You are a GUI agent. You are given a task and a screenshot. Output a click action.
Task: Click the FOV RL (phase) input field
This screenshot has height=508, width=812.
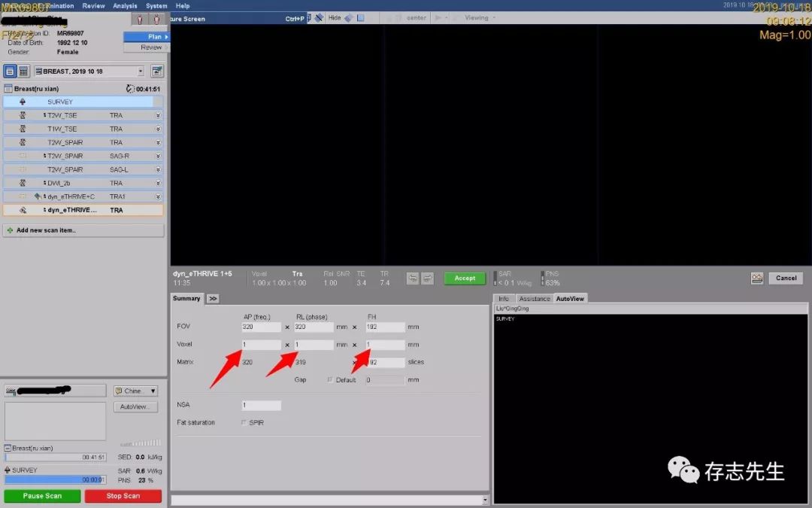pos(314,327)
